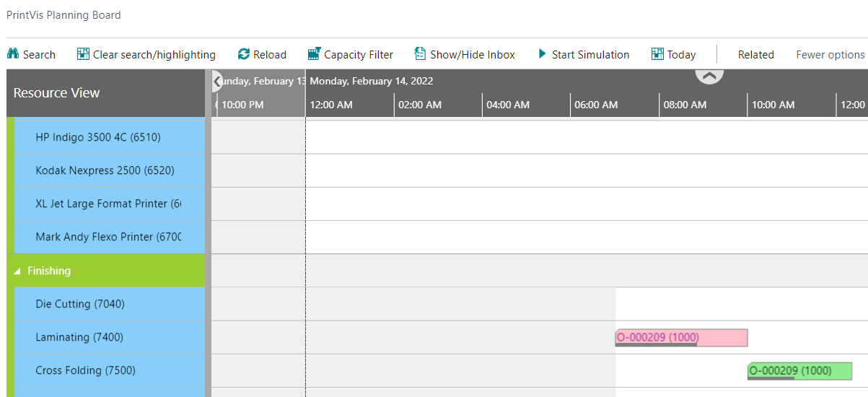Image resolution: width=868 pixels, height=397 pixels.
Task: Click the 02:00 AM time marker
Action: pos(420,105)
